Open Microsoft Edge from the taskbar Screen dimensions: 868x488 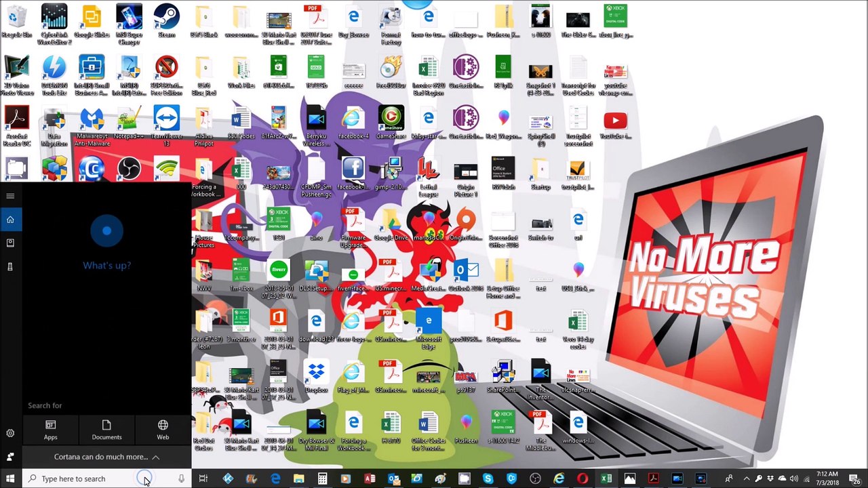(275, 479)
